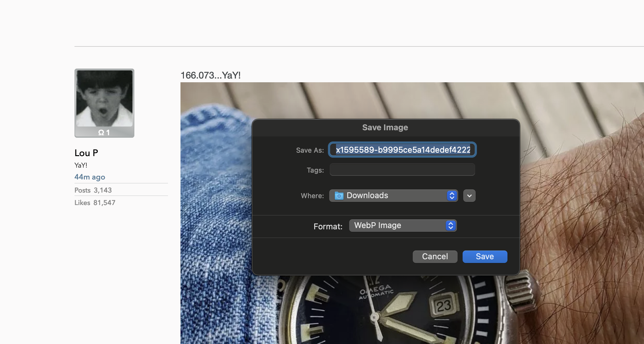Click the Downloads folder icon
The height and width of the screenshot is (344, 644).
[x=339, y=196]
